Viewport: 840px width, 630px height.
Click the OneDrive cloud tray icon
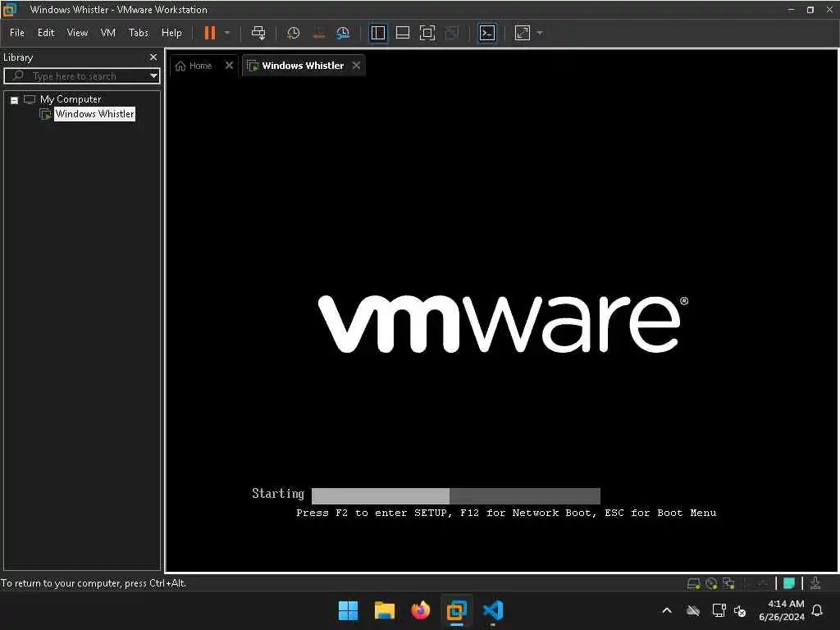coord(693,610)
